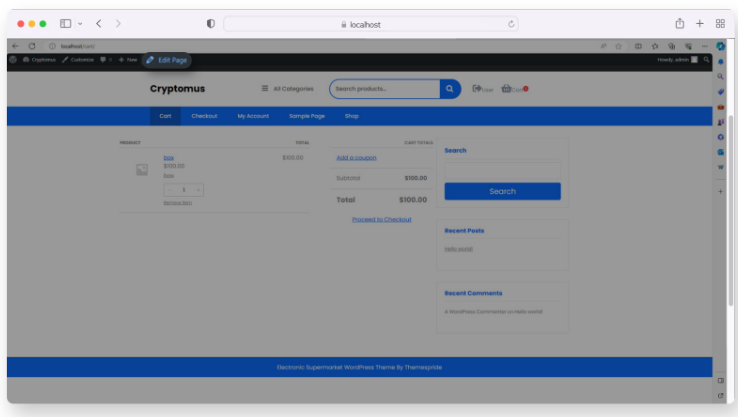Click the blue product search magnifier button

(450, 89)
